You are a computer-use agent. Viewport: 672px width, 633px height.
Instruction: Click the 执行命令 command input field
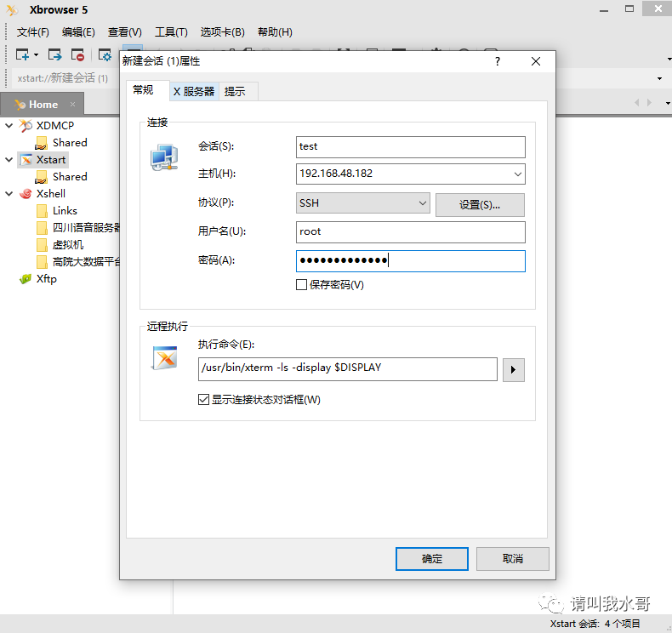click(x=348, y=369)
